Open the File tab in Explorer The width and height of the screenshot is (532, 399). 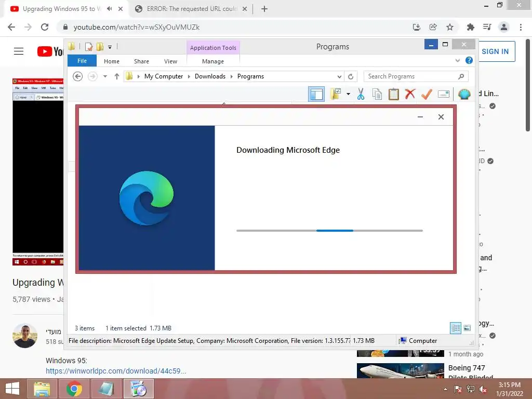(82, 61)
